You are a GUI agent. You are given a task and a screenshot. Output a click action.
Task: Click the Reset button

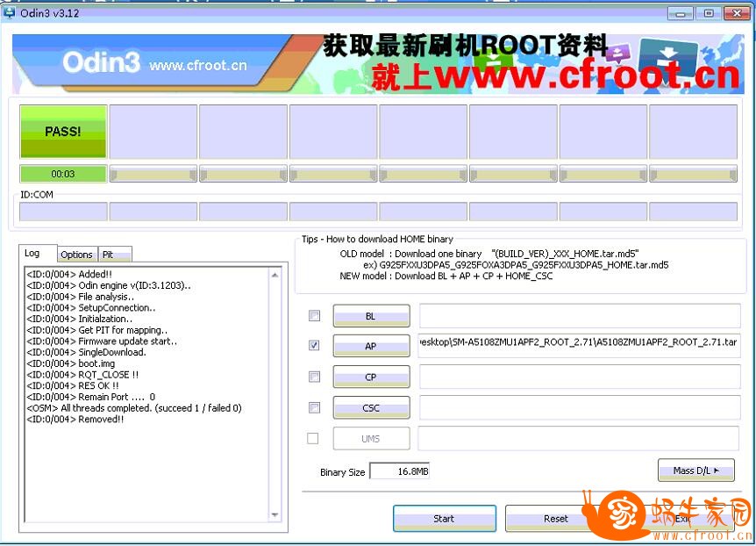coord(555,519)
